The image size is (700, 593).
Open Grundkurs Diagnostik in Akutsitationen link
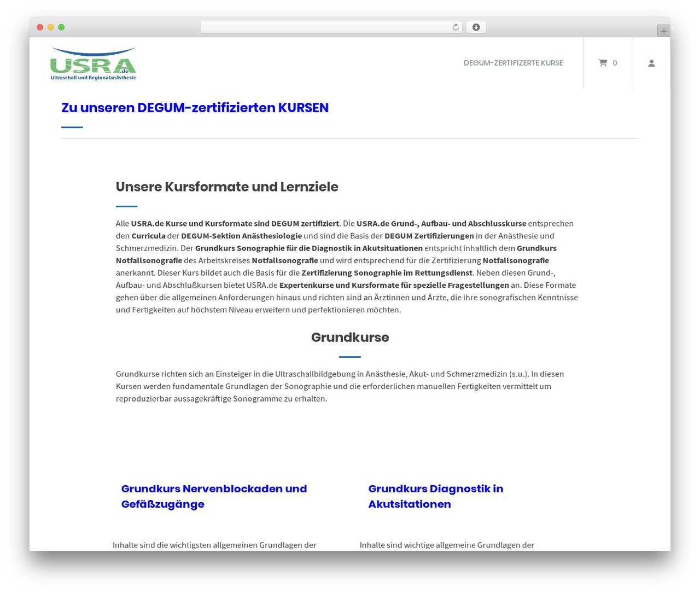tap(435, 496)
